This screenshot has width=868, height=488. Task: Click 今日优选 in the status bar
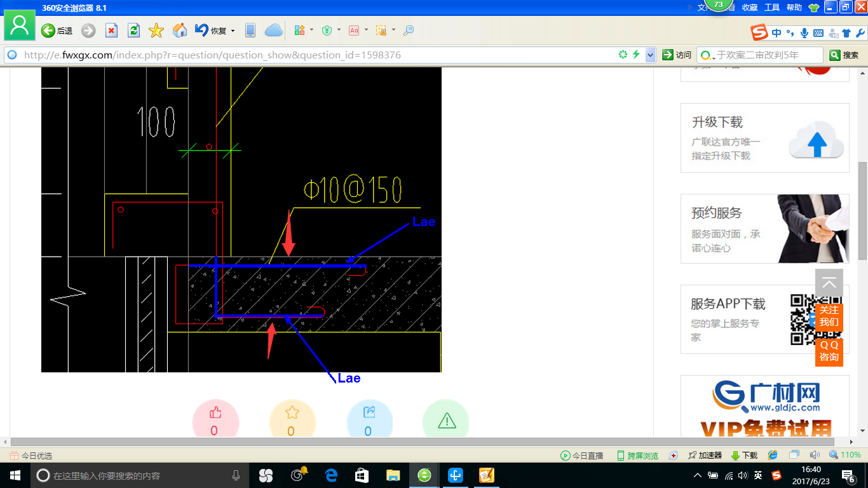31,456
